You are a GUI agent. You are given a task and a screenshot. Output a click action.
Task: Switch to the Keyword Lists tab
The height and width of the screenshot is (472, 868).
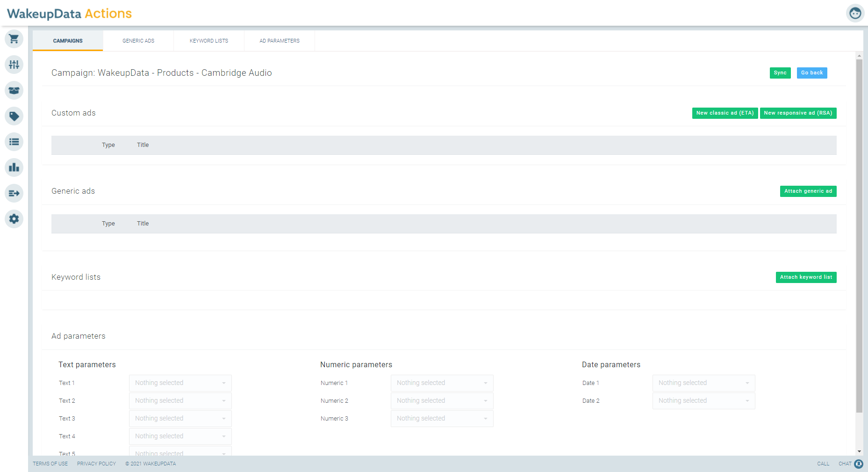[x=209, y=41]
